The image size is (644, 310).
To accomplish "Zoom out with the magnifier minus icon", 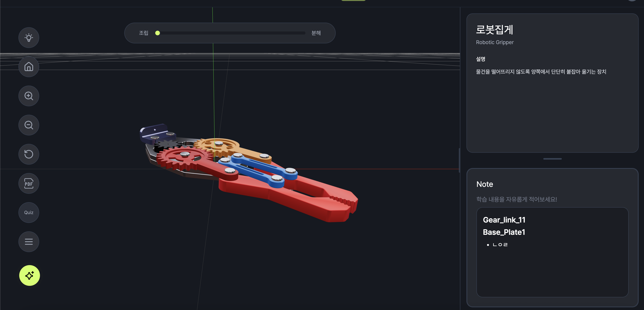I will click(x=29, y=125).
